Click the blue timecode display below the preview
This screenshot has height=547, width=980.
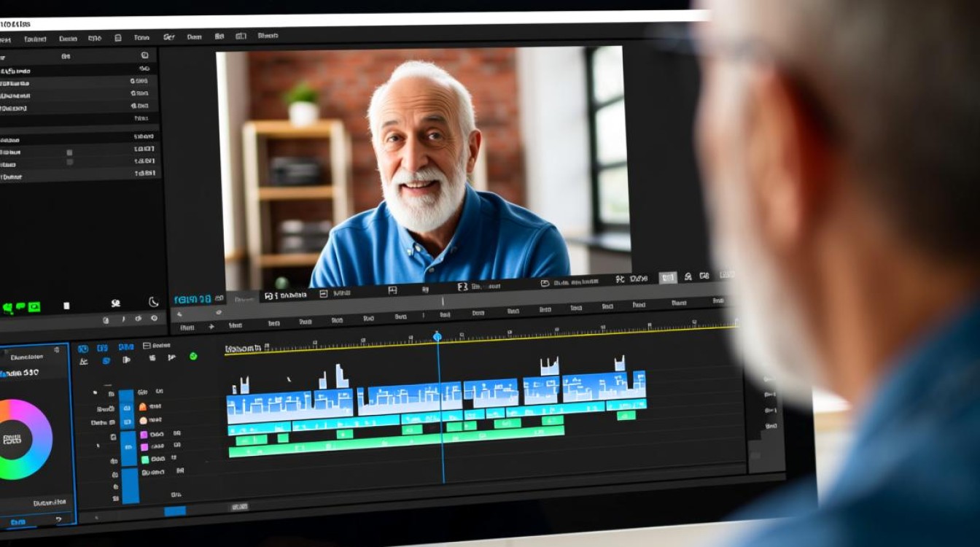tap(192, 299)
